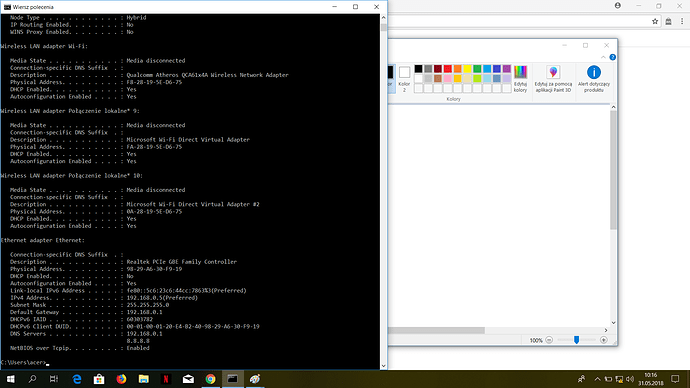Pick the lavender swatch
Screen dimensions: 690x388
click(507, 78)
